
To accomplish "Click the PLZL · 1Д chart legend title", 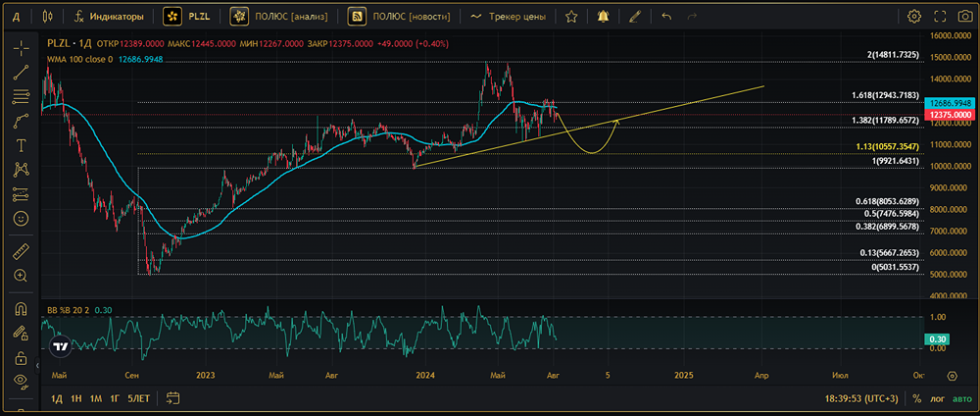I will pyautogui.click(x=70, y=44).
